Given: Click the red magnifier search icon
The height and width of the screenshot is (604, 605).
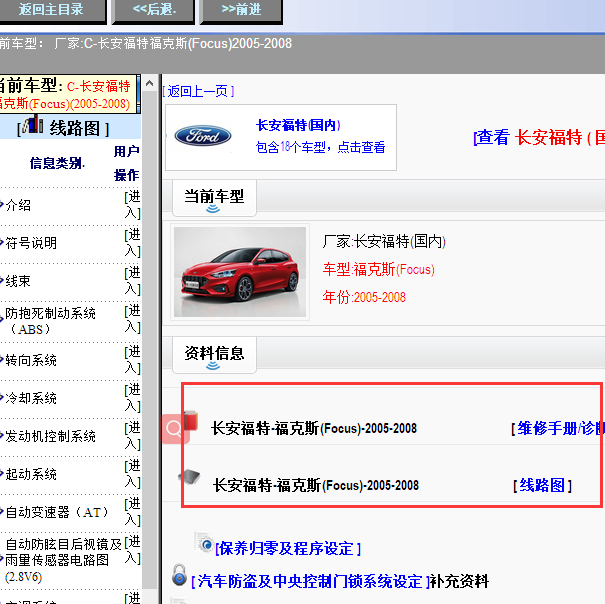Looking at the screenshot, I should pos(174,429).
